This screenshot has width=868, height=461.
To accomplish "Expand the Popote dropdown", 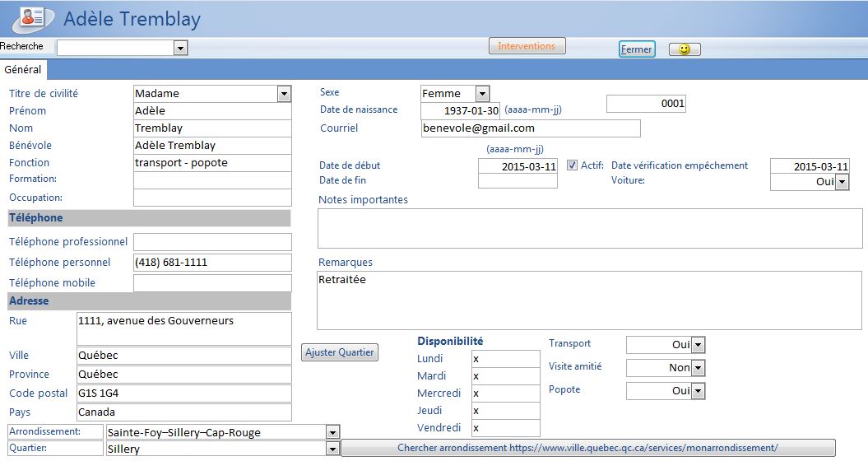I will tap(698, 391).
